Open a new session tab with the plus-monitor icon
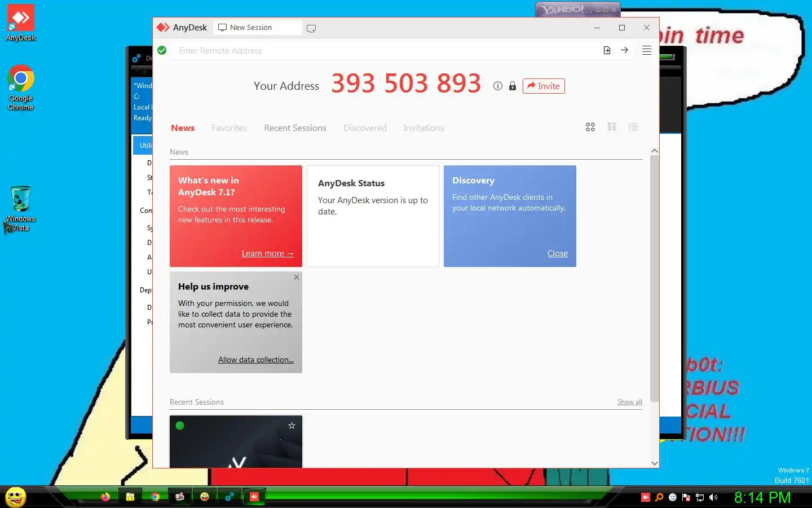812x508 pixels. pyautogui.click(x=311, y=28)
